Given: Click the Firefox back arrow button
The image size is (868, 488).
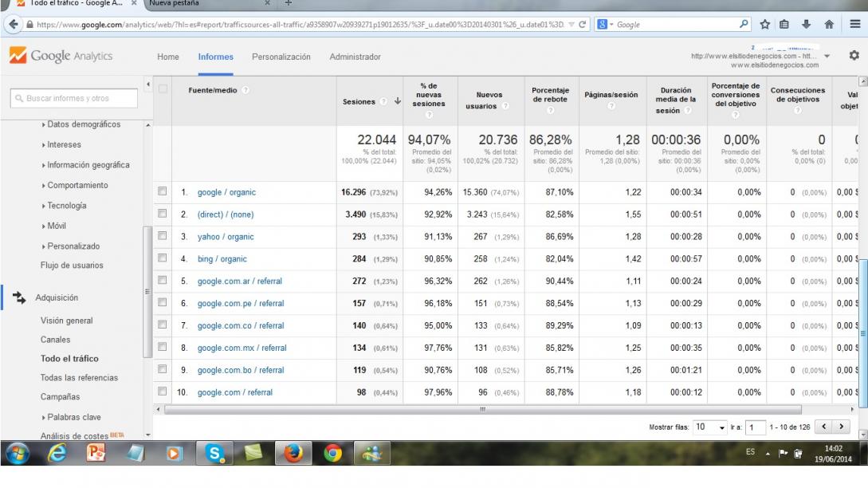Looking at the screenshot, I should 14,25.
